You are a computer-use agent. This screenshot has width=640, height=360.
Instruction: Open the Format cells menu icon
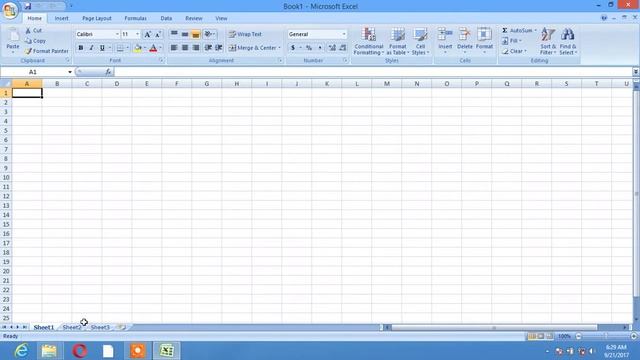point(484,35)
